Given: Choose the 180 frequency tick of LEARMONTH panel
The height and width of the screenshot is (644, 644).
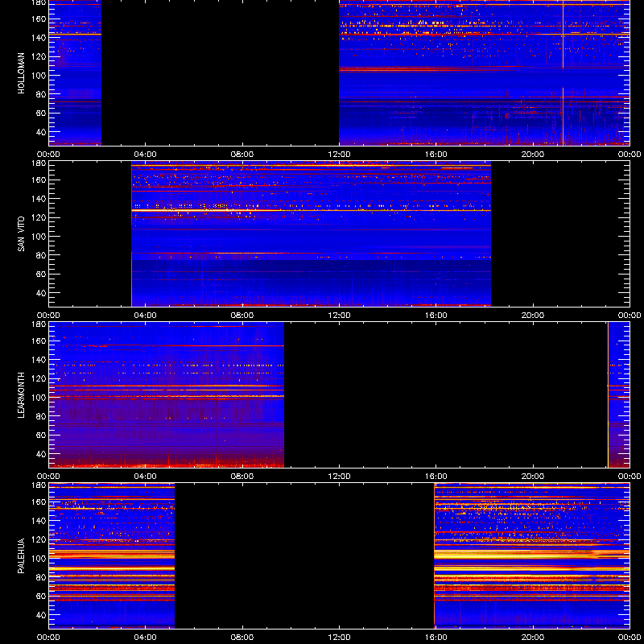Looking at the screenshot, I should (40, 324).
